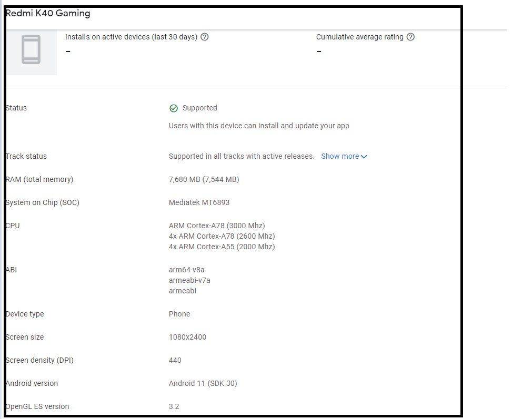Select the Status row label

coord(16,108)
